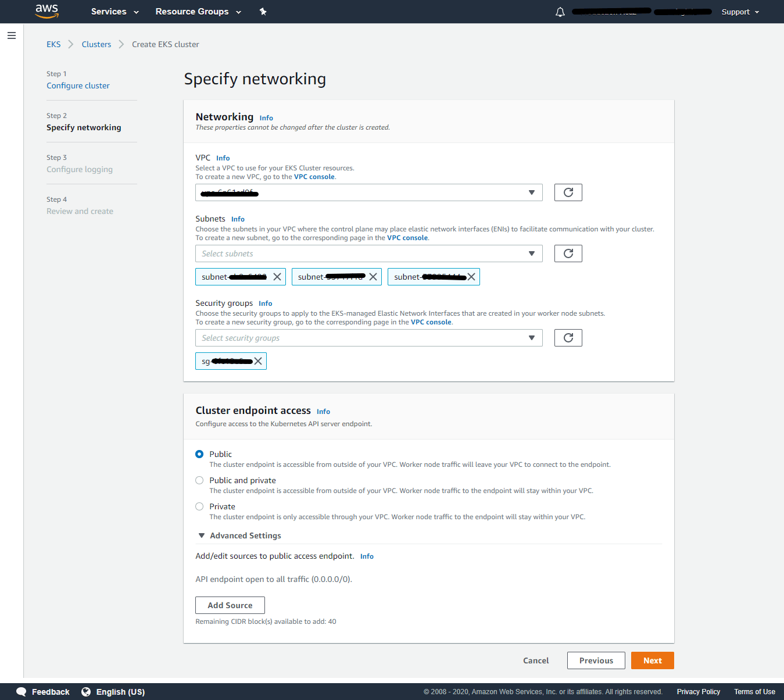Open the VPC selection dropdown
Image resolution: width=784 pixels, height=700 pixels.
point(369,192)
